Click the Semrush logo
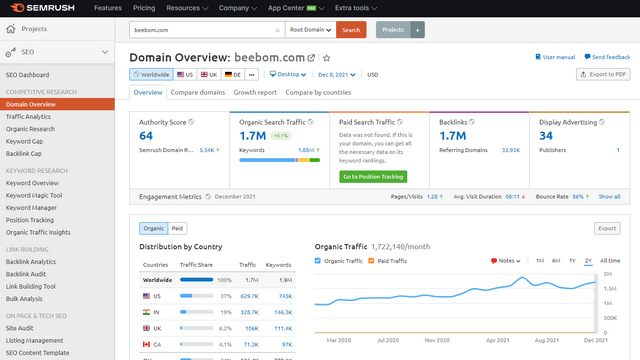Viewport: 640px width, 360px height. pos(42,8)
